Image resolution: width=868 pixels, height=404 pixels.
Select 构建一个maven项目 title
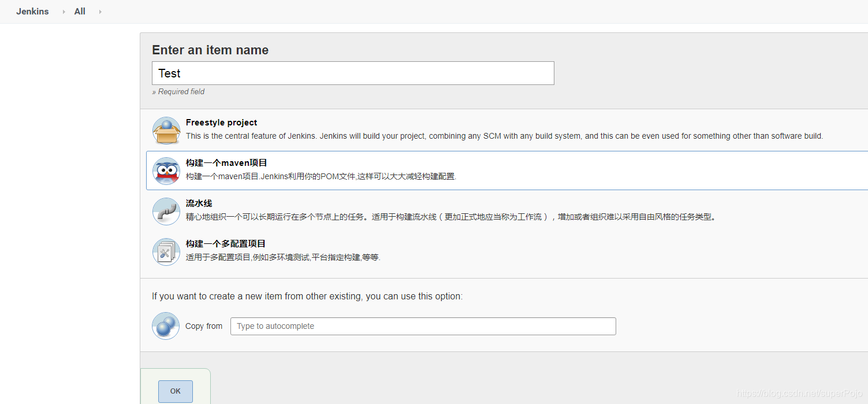tap(226, 163)
